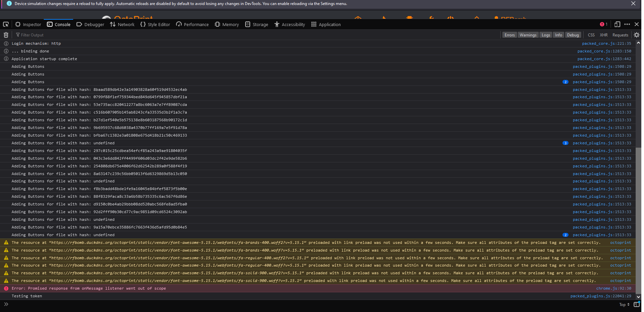Open the Accessibility panel
The width and height of the screenshot is (644, 312).
click(290, 24)
